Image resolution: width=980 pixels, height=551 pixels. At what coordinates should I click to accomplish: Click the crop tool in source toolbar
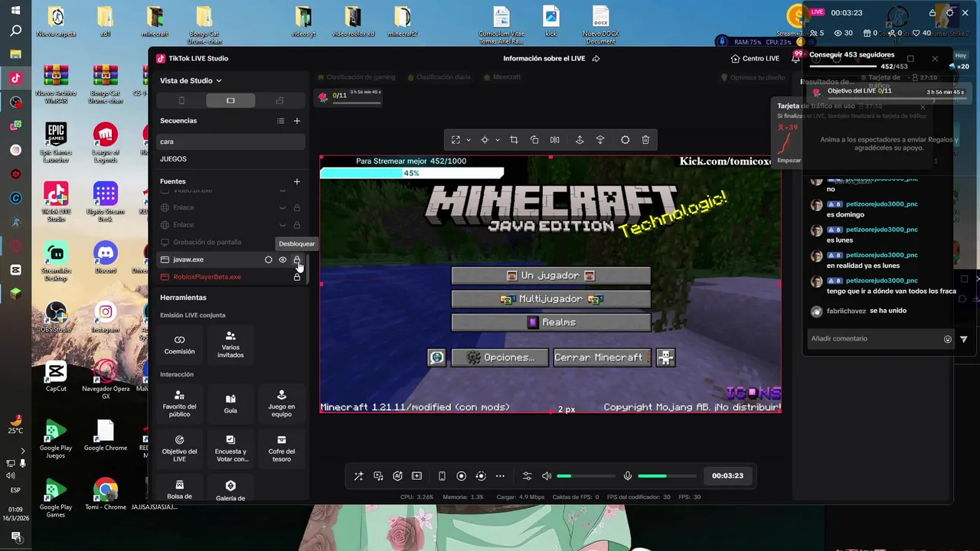click(x=514, y=140)
